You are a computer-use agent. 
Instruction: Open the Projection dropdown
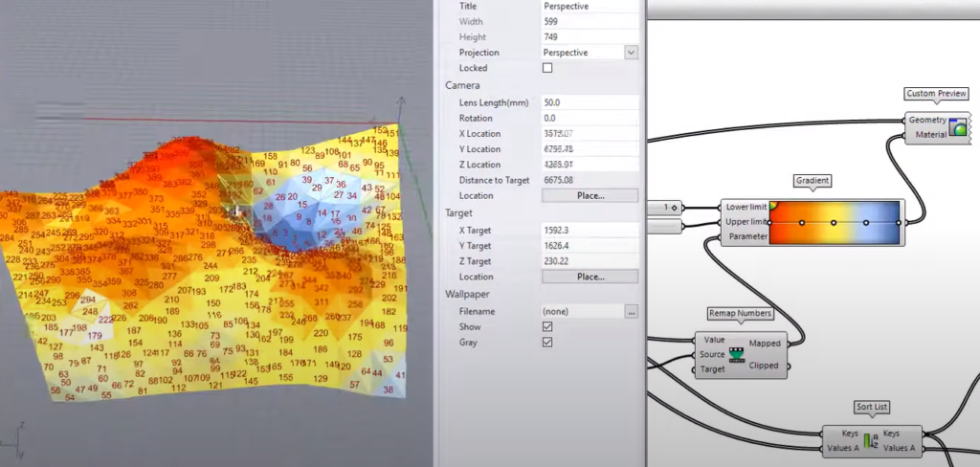coord(631,53)
